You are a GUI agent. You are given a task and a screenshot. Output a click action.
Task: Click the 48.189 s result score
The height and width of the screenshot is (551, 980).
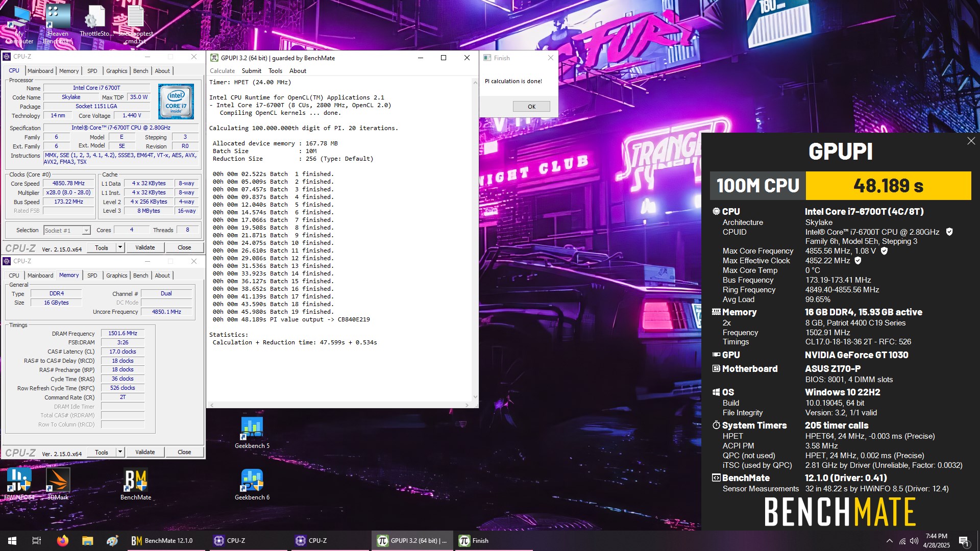888,186
